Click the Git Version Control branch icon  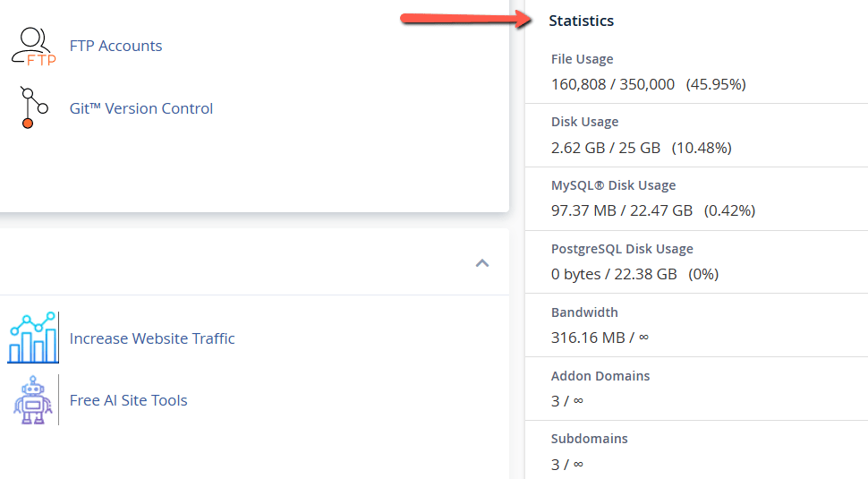click(x=33, y=108)
